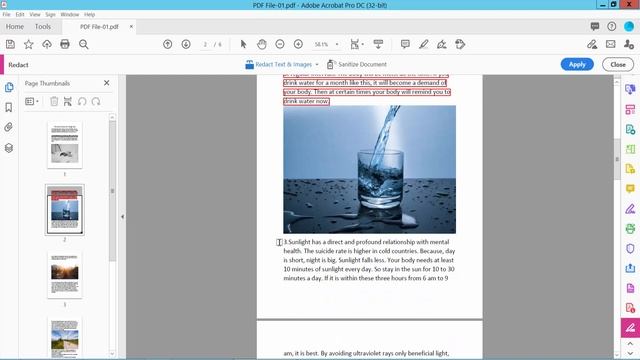Viewport: 640px width, 360px height.
Task: Open notifications chat bubble icon
Action: click(595, 27)
